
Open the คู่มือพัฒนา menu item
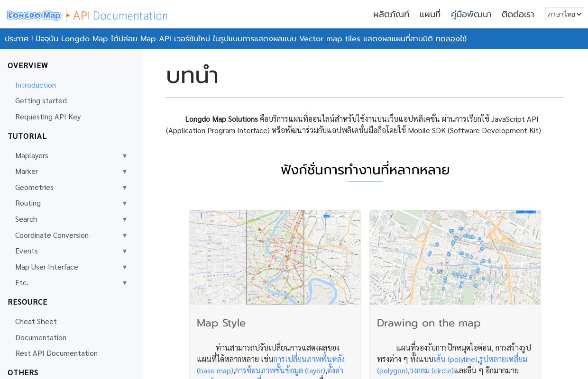click(x=471, y=14)
